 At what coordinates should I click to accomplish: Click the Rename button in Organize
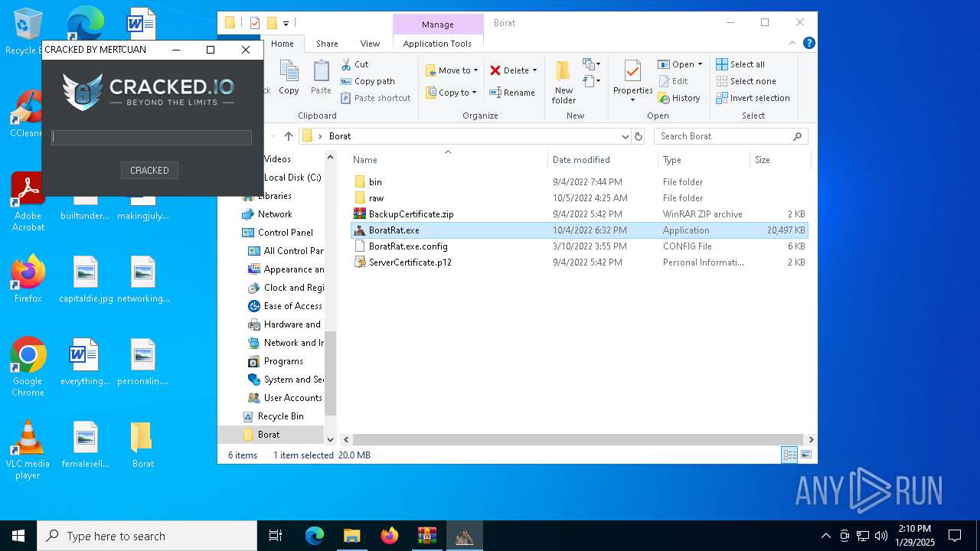[x=512, y=93]
